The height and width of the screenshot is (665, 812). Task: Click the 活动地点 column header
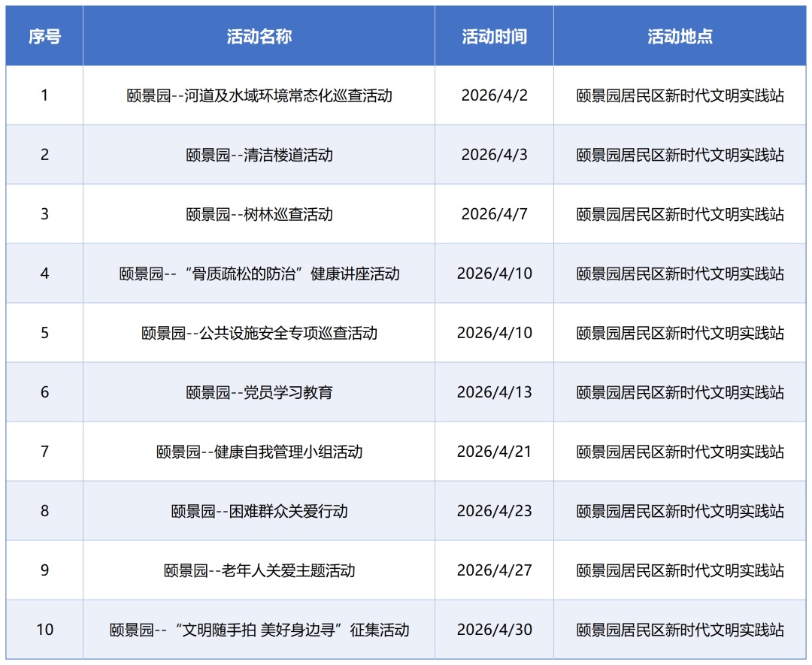[680, 36]
